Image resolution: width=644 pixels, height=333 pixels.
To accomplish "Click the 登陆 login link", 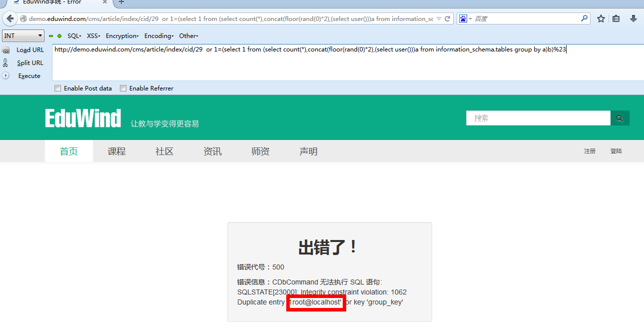I will 616,151.
